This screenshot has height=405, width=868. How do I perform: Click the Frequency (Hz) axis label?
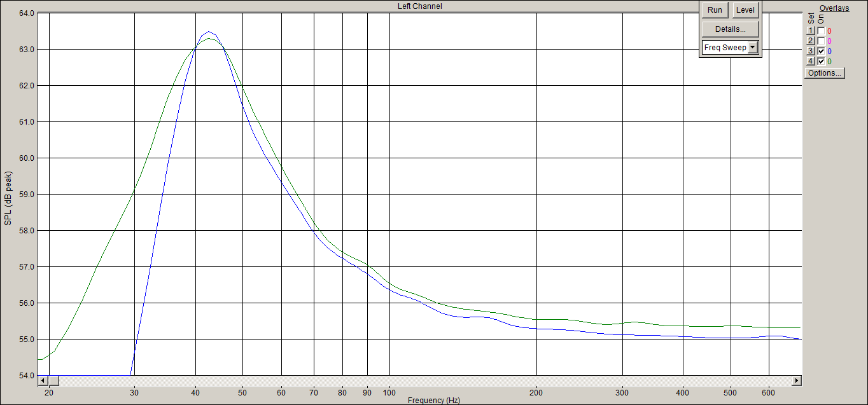(434, 401)
